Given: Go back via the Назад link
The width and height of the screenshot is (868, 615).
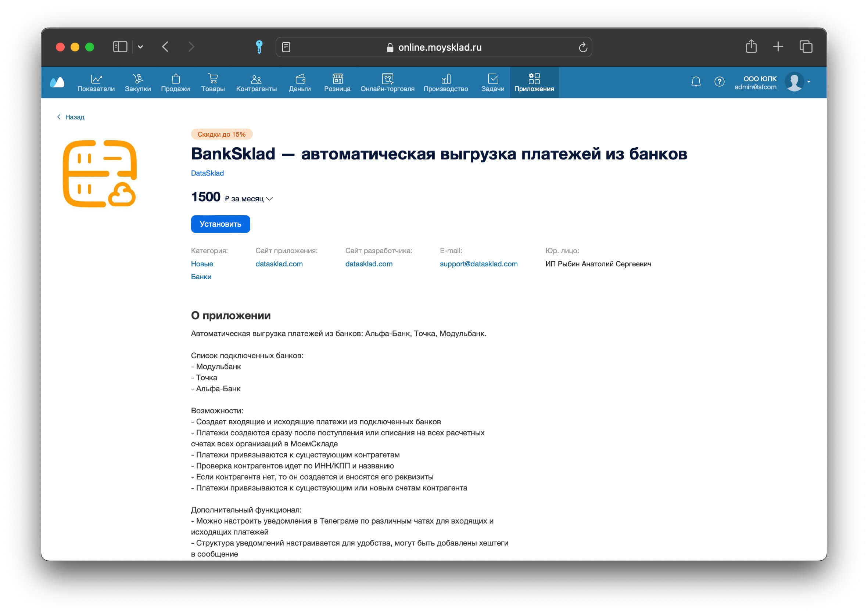Looking at the screenshot, I should tap(71, 117).
